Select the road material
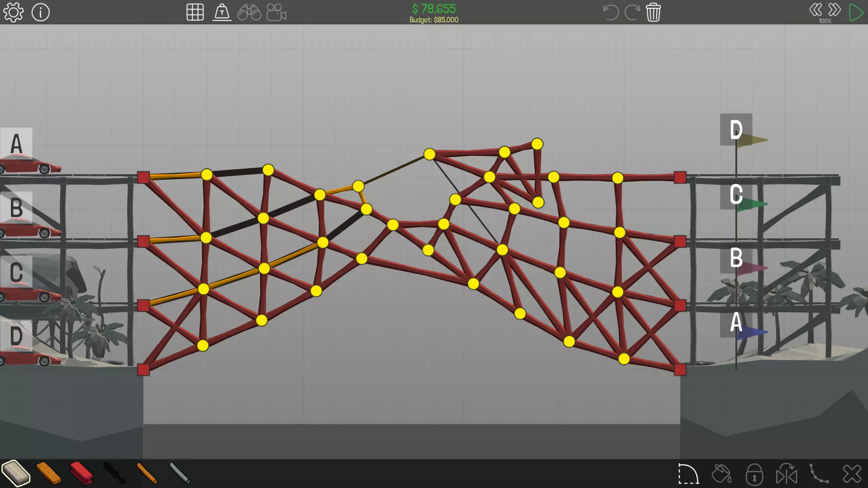The height and width of the screenshot is (488, 868). 16,473
